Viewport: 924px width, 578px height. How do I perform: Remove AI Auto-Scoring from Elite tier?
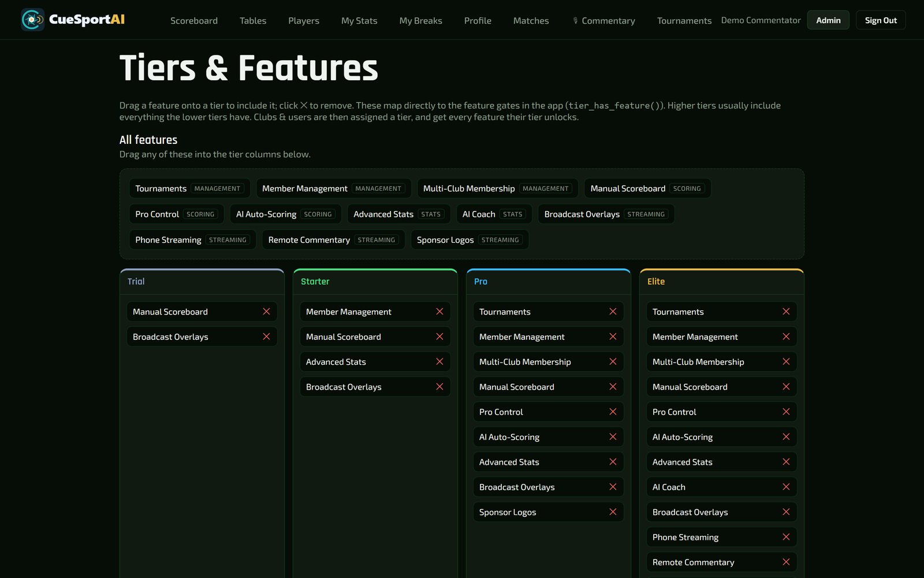786,437
